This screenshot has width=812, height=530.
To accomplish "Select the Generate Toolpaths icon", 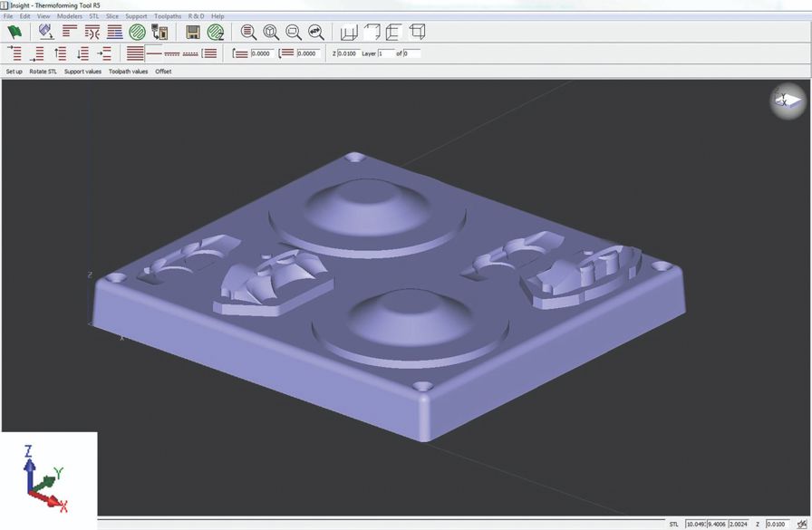I will coord(216,30).
